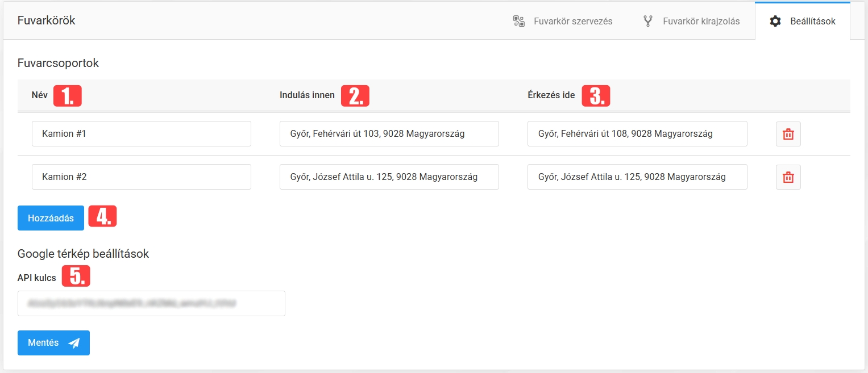The height and width of the screenshot is (373, 868).
Task: Click the Fuvarkörök page title
Action: (x=47, y=21)
